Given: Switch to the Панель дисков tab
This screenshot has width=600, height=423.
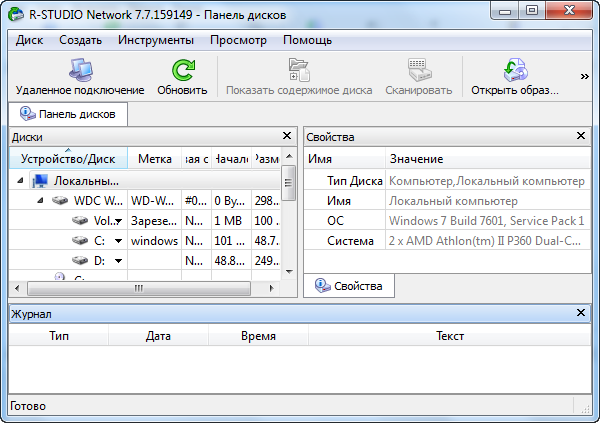Looking at the screenshot, I should tap(68, 114).
